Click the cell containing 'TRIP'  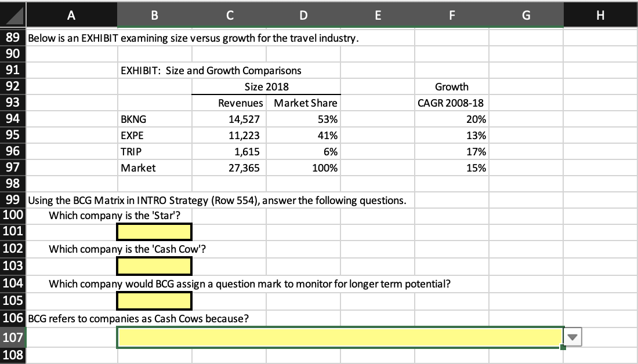(154, 152)
